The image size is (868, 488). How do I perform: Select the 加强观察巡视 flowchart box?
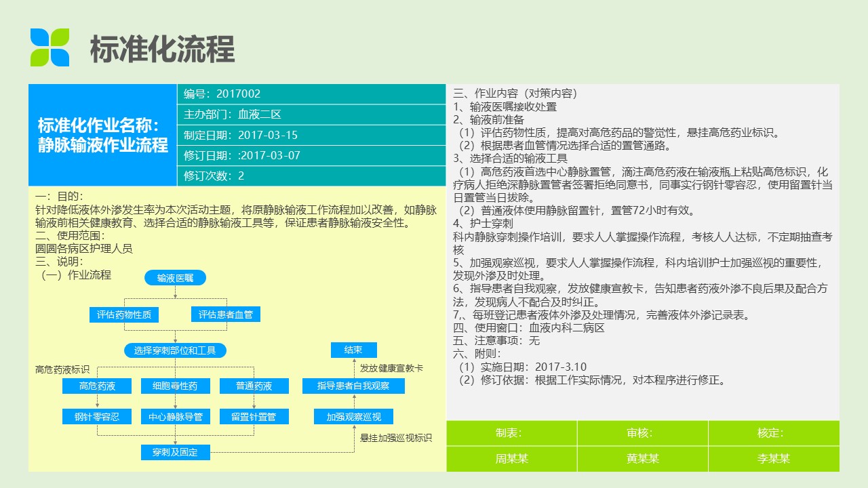pyautogui.click(x=353, y=417)
